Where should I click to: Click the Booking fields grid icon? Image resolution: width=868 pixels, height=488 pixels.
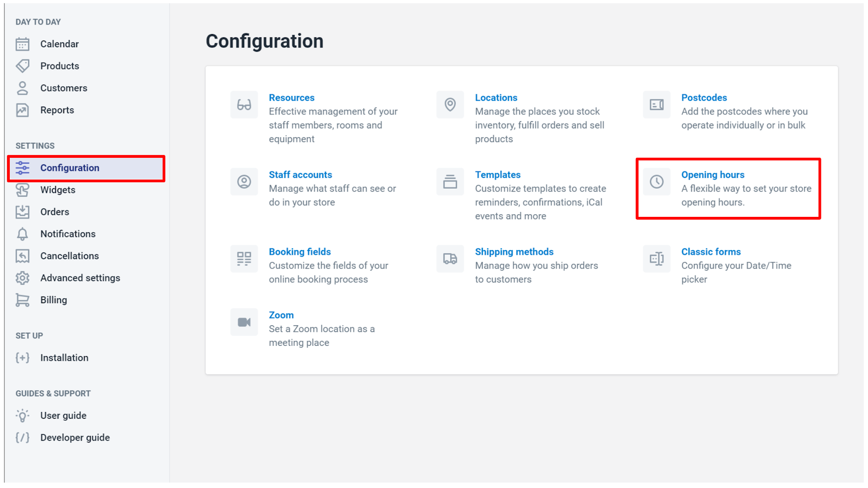[x=244, y=259]
